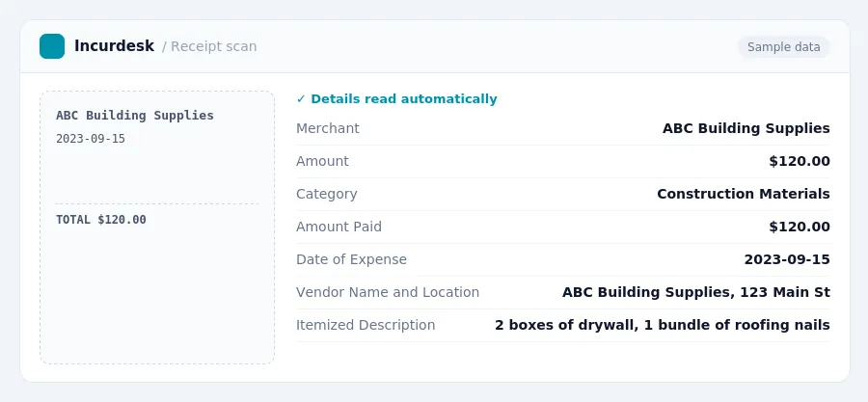This screenshot has height=402, width=868.
Task: Click TOTAL $120.00 on the receipt
Action: [x=100, y=220]
